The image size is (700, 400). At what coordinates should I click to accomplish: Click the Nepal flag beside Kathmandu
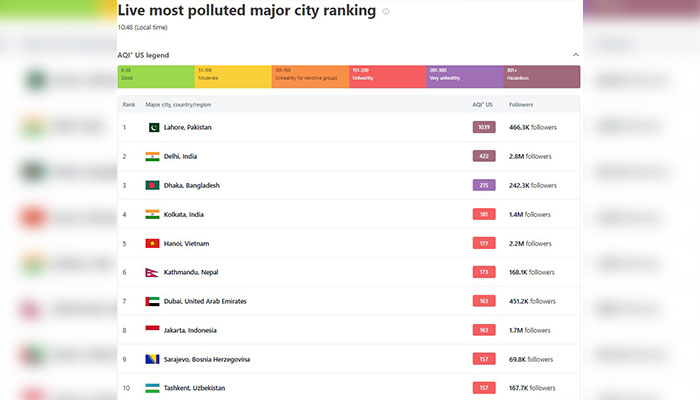[152, 272]
